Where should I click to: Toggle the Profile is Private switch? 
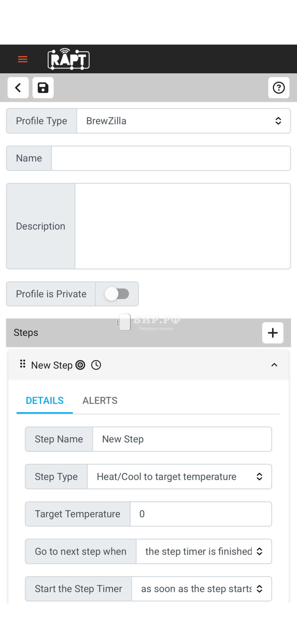click(x=117, y=294)
